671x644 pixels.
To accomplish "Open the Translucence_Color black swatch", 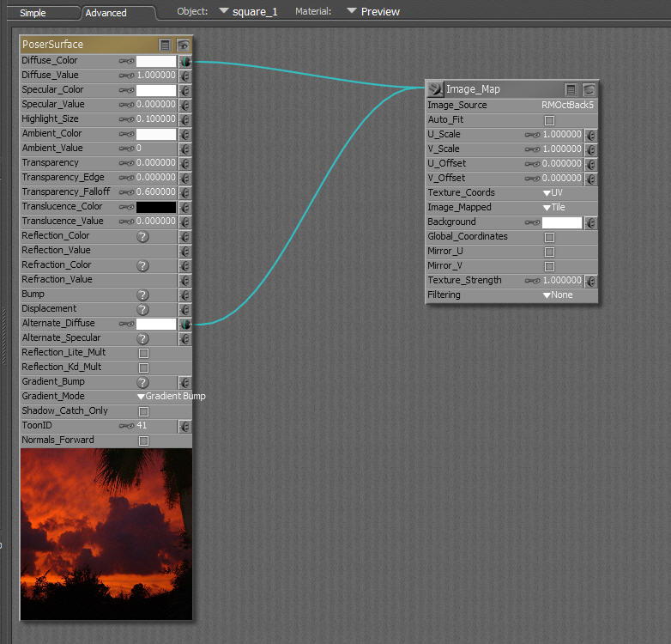I will point(155,207).
